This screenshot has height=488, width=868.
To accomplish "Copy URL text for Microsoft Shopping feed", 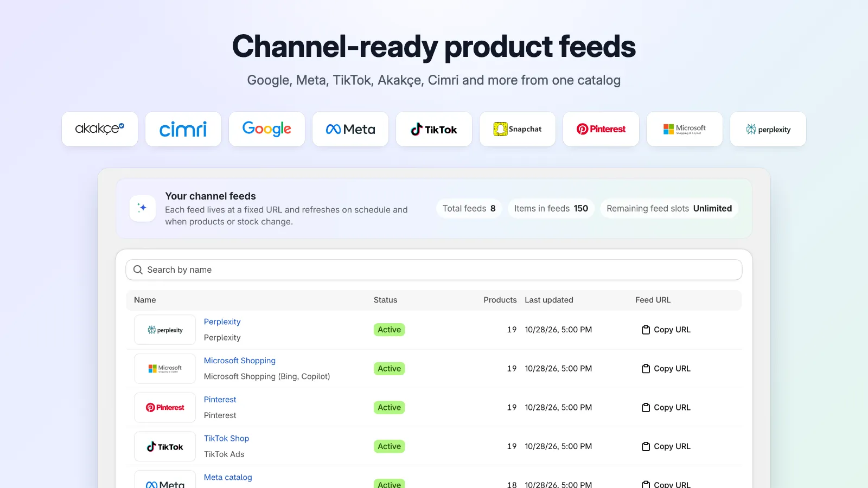I will 672,369.
